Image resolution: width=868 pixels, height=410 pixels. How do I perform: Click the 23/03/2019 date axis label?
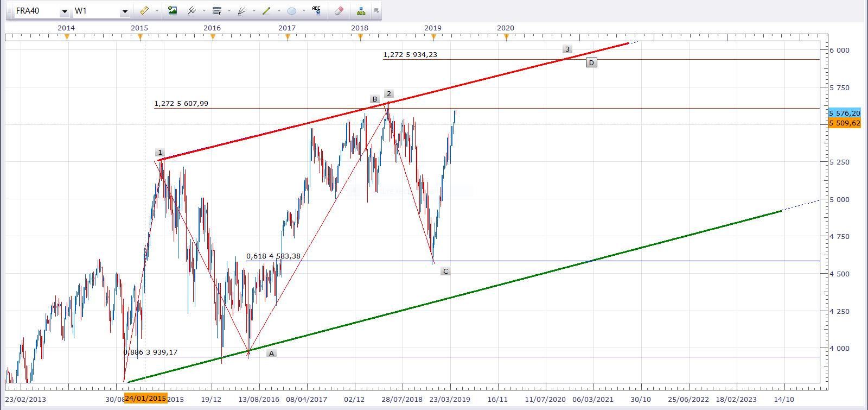point(450,400)
